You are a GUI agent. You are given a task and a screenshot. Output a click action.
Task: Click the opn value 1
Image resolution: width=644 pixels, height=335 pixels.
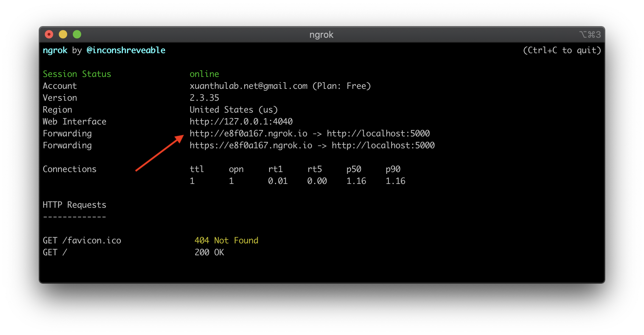pyautogui.click(x=231, y=181)
